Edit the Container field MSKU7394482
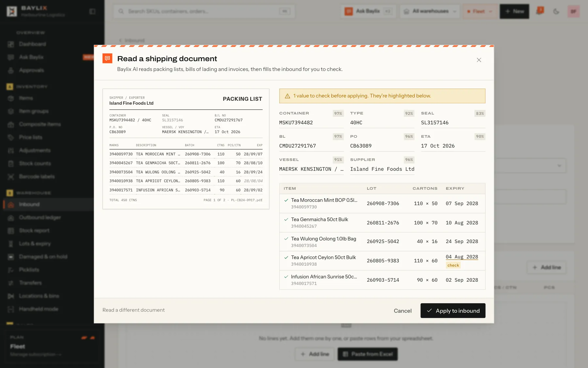The width and height of the screenshot is (588, 368). [x=311, y=123]
